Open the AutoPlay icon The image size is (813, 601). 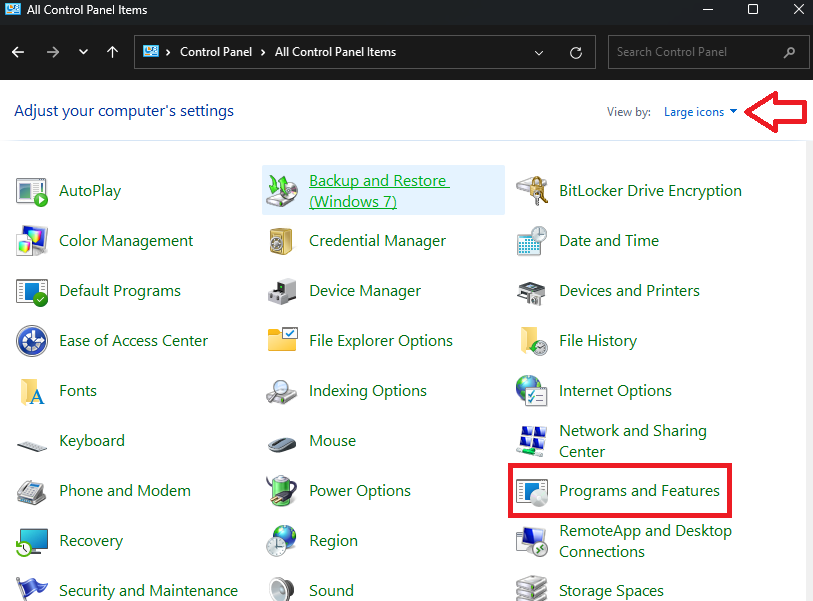click(32, 191)
